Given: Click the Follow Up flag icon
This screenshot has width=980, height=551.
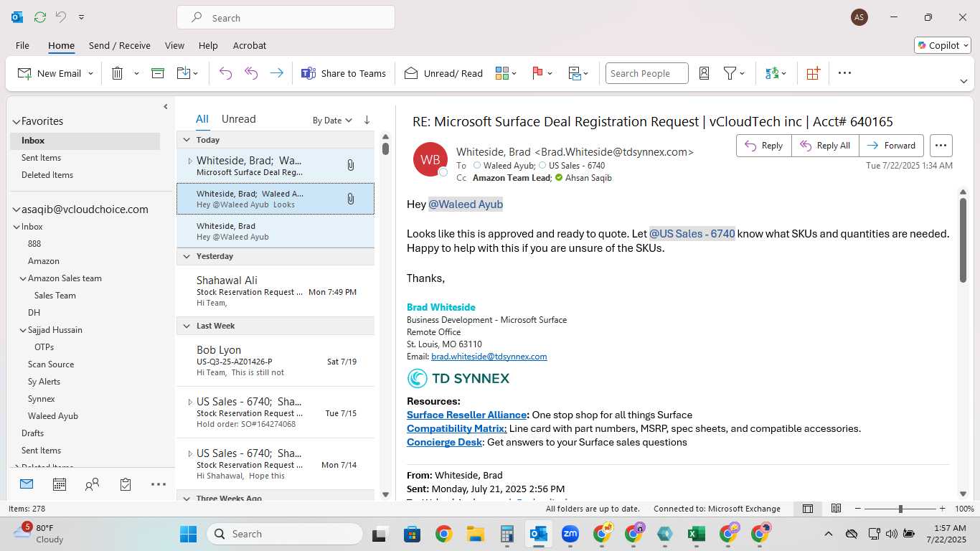Looking at the screenshot, I should pos(537,73).
